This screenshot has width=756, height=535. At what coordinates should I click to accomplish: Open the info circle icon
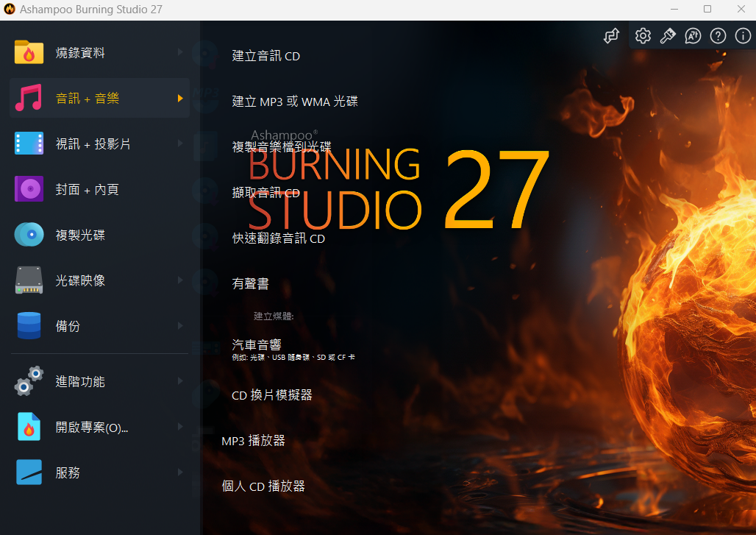(x=743, y=36)
